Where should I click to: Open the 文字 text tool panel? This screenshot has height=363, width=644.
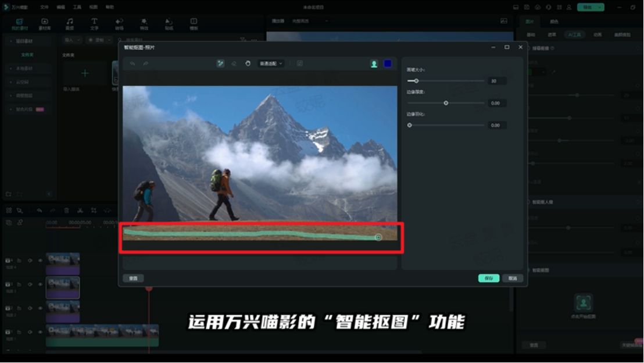94,24
